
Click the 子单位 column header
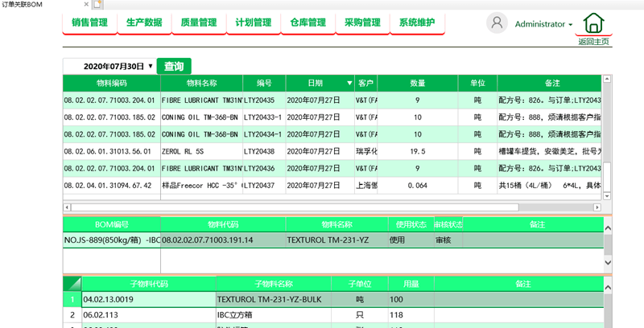coord(360,284)
